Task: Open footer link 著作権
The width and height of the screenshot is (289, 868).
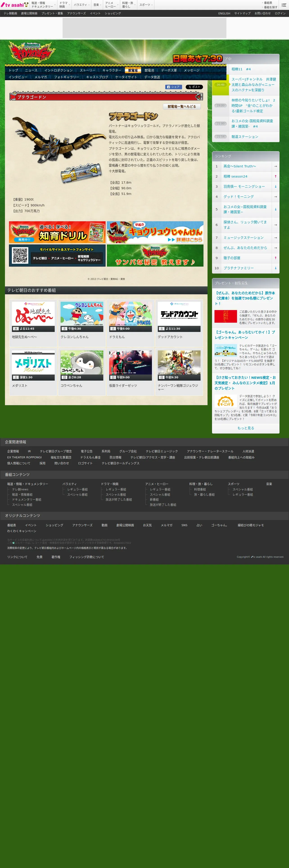Action: (x=56, y=557)
